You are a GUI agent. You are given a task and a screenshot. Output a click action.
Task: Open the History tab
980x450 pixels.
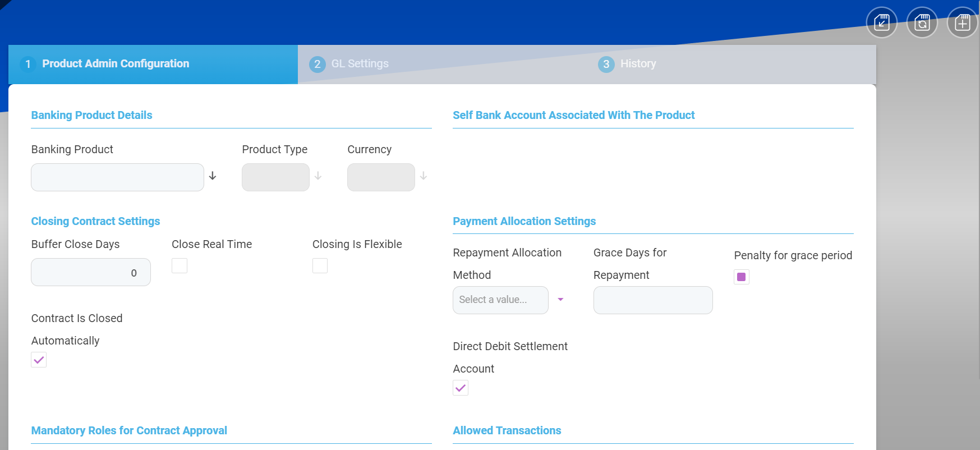point(638,64)
